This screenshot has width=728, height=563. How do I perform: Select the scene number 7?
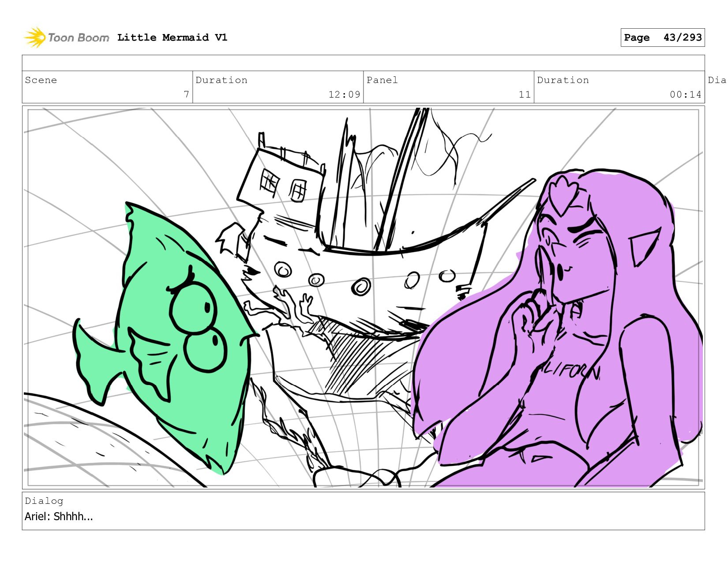tap(186, 94)
